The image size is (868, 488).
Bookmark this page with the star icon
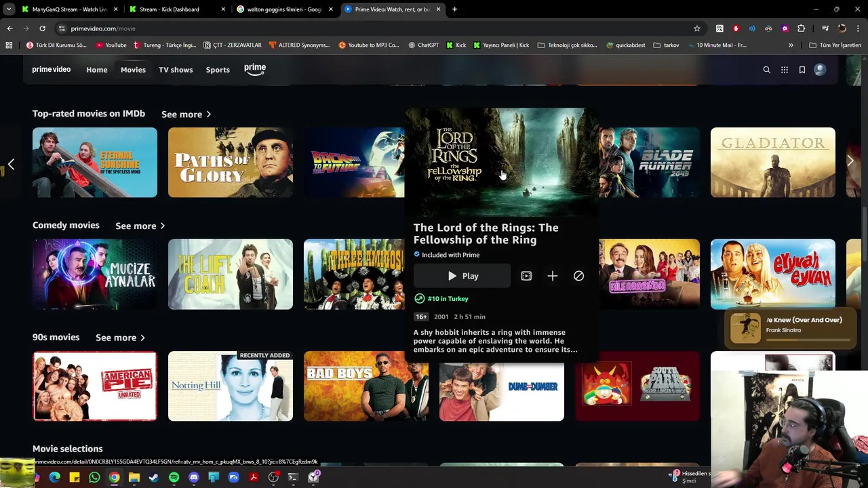point(697,28)
